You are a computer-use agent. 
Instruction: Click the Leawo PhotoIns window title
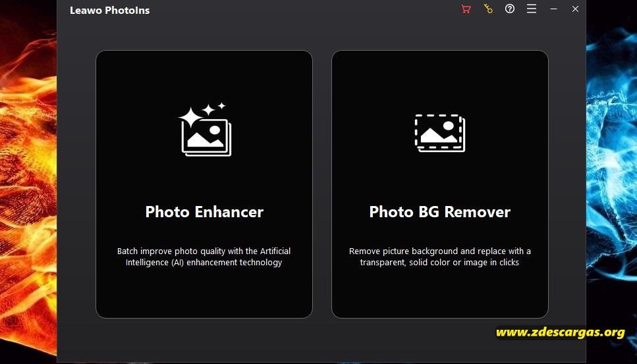click(x=110, y=10)
